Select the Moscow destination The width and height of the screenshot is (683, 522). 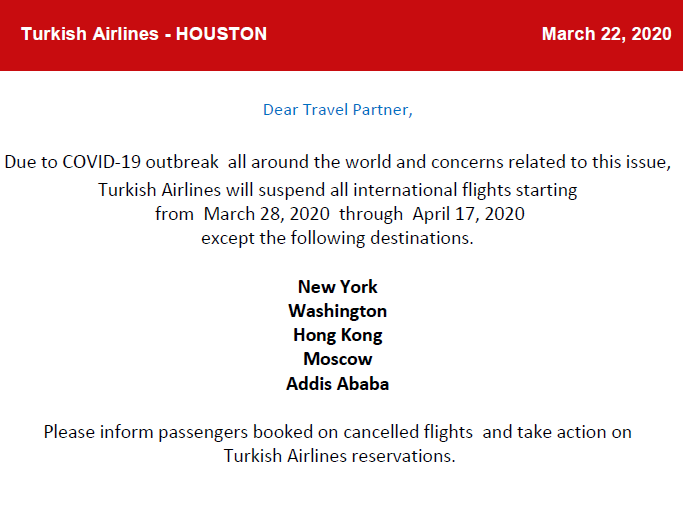[338, 359]
